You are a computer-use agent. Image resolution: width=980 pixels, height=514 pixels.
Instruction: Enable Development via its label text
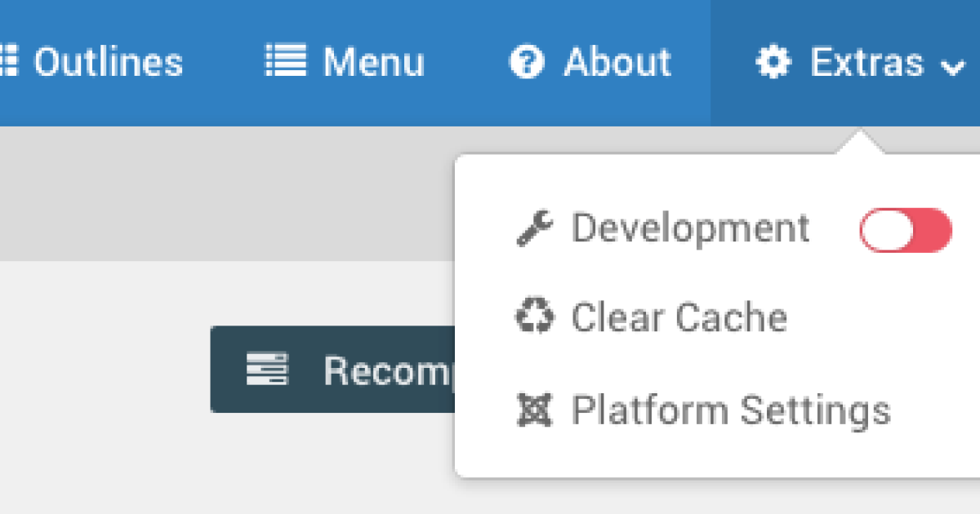point(690,228)
